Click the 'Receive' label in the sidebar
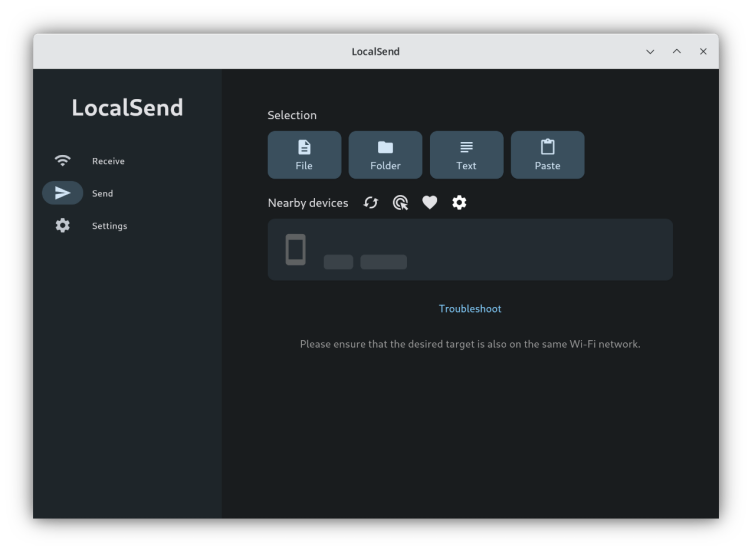 (108, 161)
